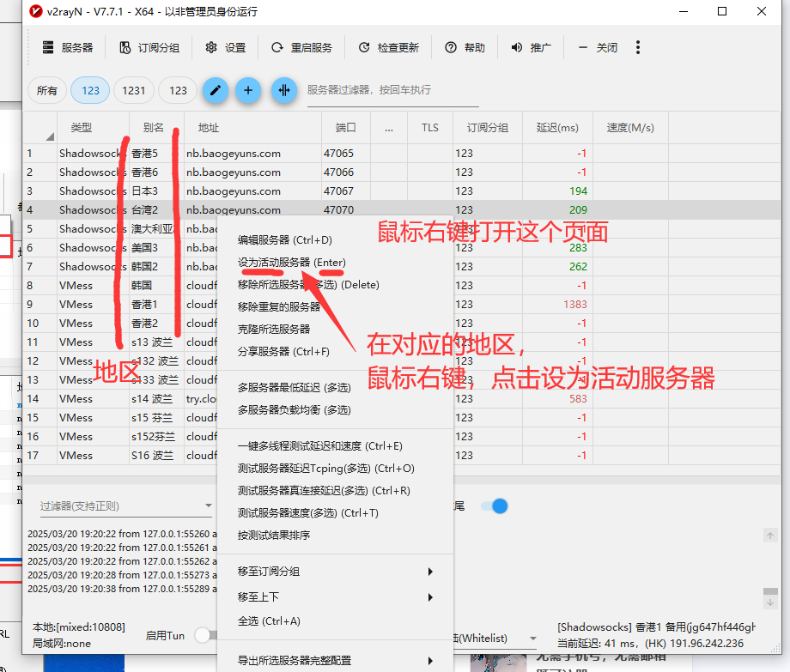Click the check for updates (检查更新) icon
Viewport: 790px width, 672px height.
tap(364, 48)
